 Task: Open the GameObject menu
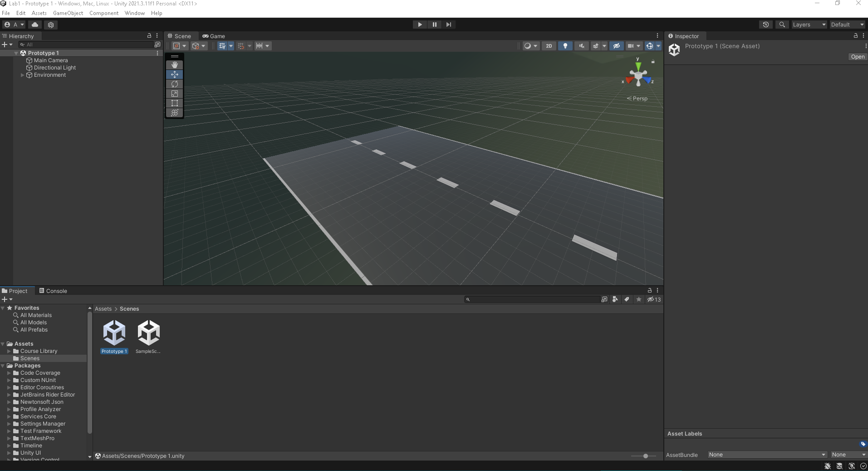(x=68, y=13)
